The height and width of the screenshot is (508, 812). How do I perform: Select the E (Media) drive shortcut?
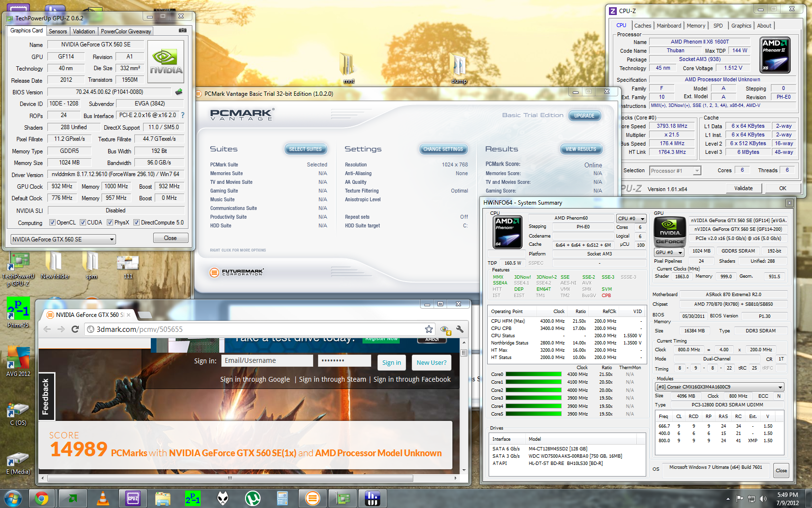[18, 463]
